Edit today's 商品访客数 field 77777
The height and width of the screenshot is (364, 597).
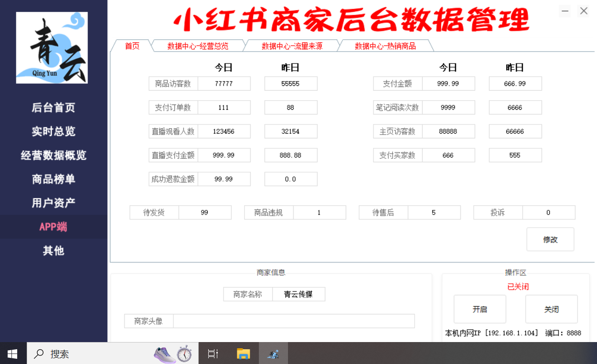tap(224, 83)
